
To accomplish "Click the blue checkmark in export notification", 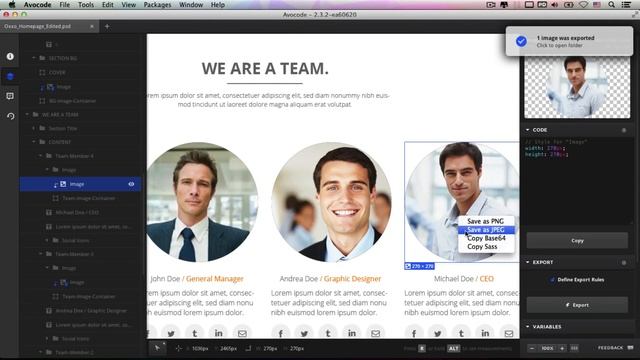I will [x=521, y=41].
